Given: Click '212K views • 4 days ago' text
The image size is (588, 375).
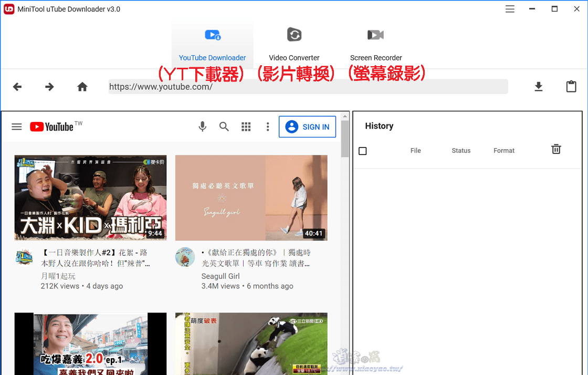Looking at the screenshot, I should click(82, 286).
